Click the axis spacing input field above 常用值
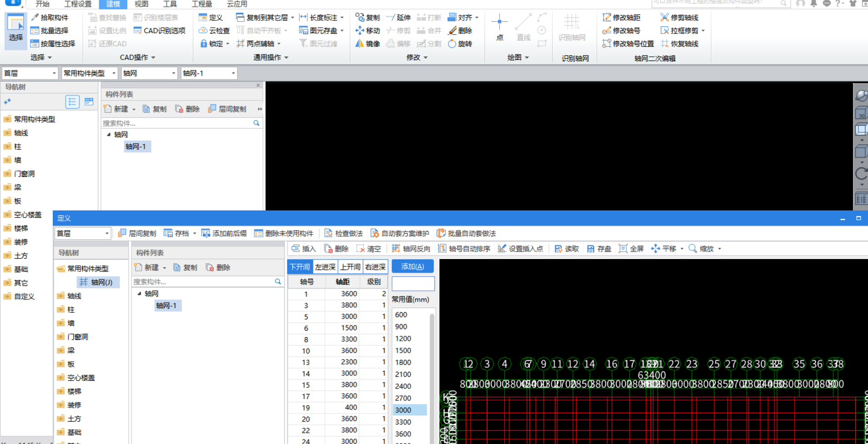 413,284
